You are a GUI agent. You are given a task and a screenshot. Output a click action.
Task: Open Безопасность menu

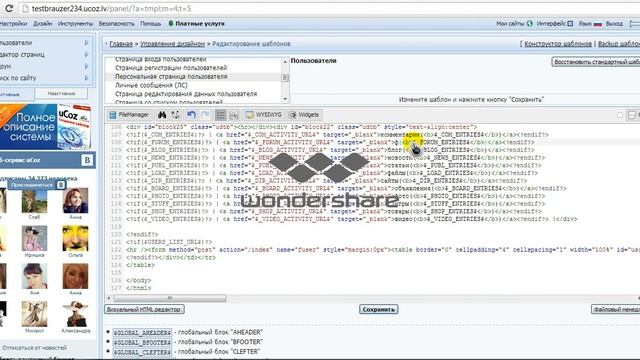point(116,24)
